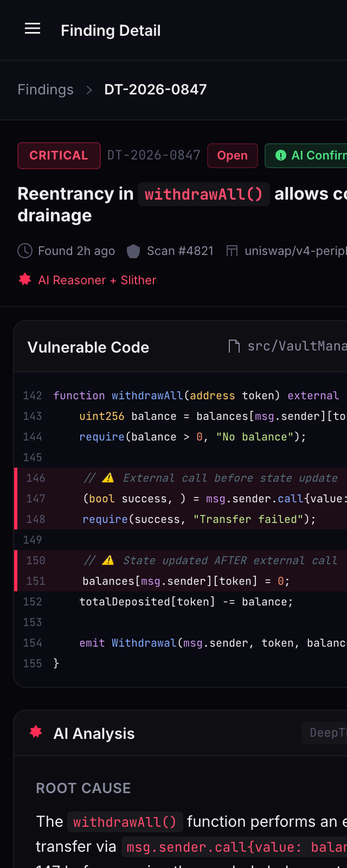Open the hamburger navigation menu

(x=33, y=29)
